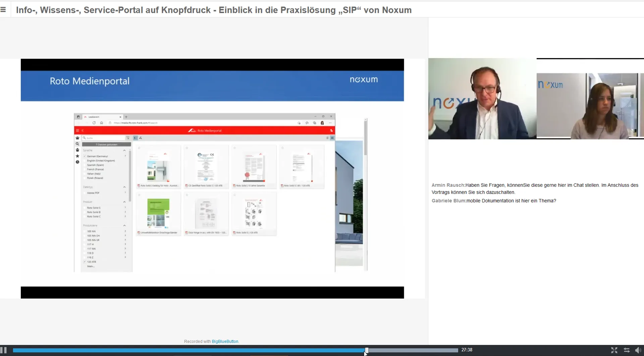Click the filter funnel icon beside Suche
This screenshot has width=644, height=356.
click(128, 138)
